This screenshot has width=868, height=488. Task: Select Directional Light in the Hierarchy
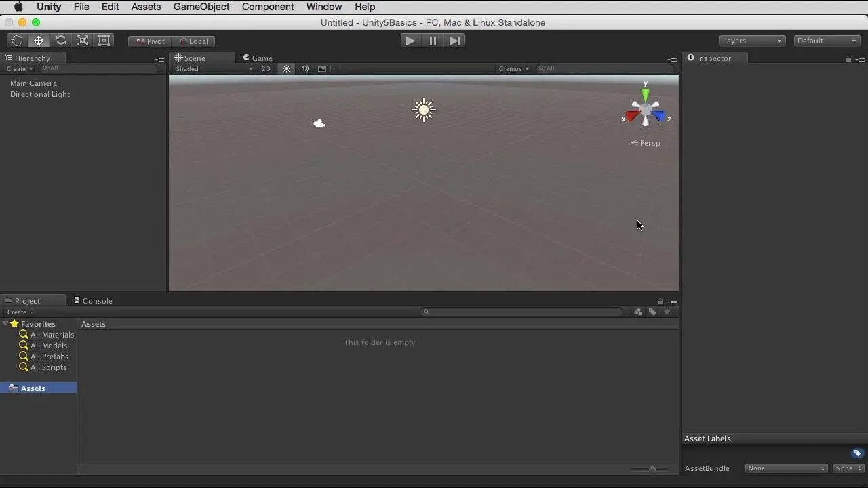40,94
